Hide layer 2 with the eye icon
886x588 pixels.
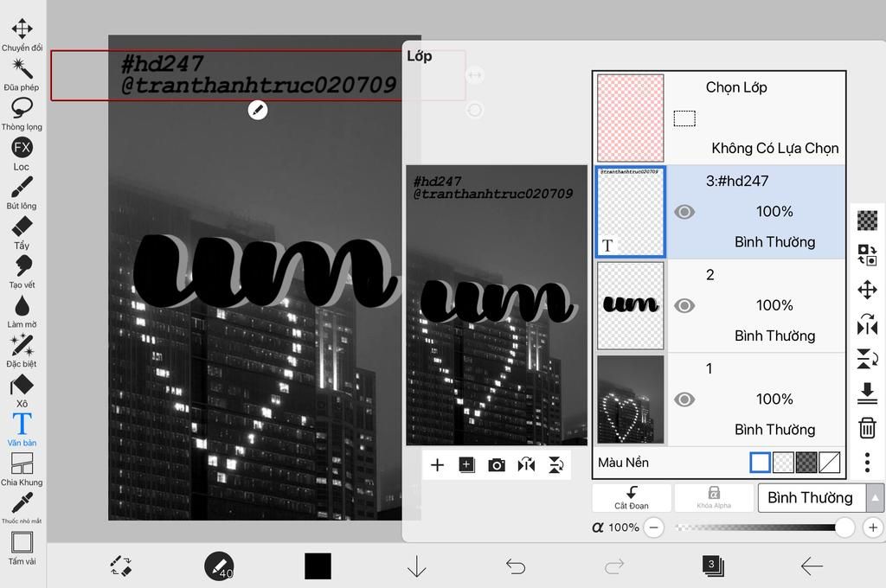(684, 305)
